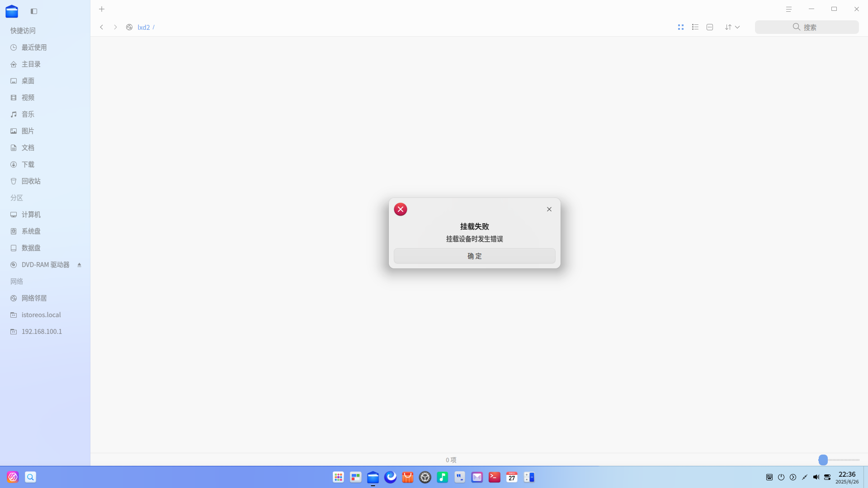
Task: Open a new tab with plus icon
Action: tap(102, 9)
